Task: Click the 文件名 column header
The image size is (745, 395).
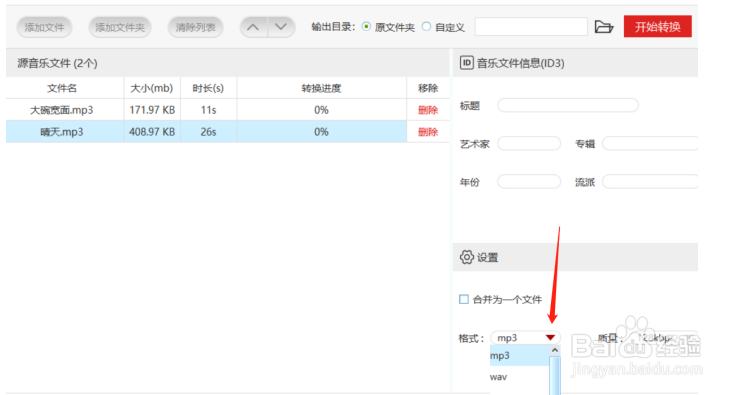Action: pyautogui.click(x=65, y=88)
